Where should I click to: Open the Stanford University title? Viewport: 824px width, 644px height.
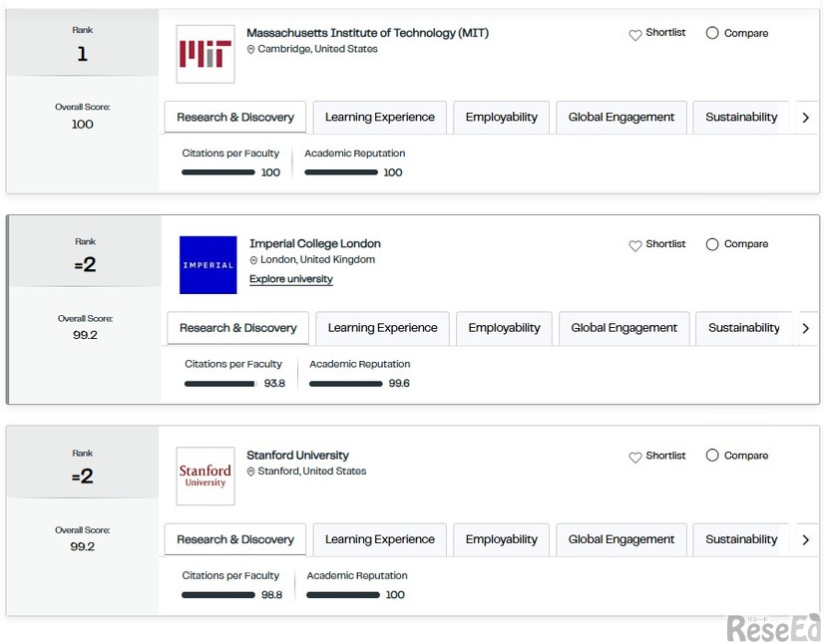298,456
